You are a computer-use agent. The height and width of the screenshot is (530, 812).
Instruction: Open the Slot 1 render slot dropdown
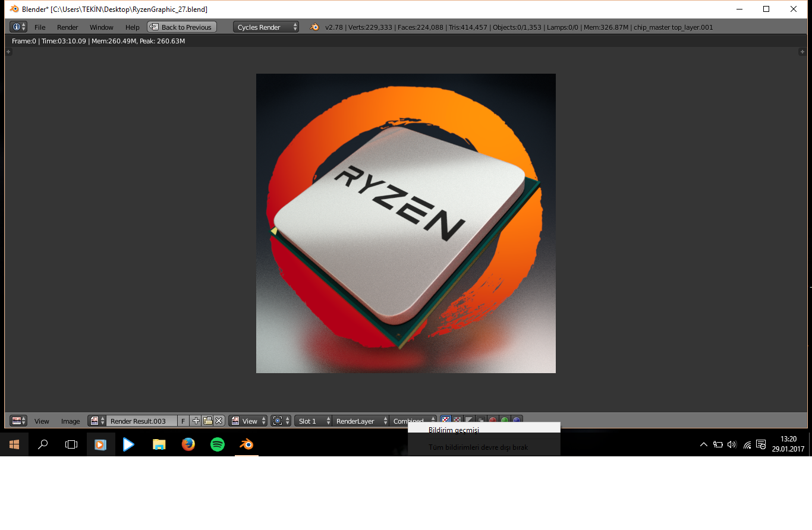[x=313, y=421]
